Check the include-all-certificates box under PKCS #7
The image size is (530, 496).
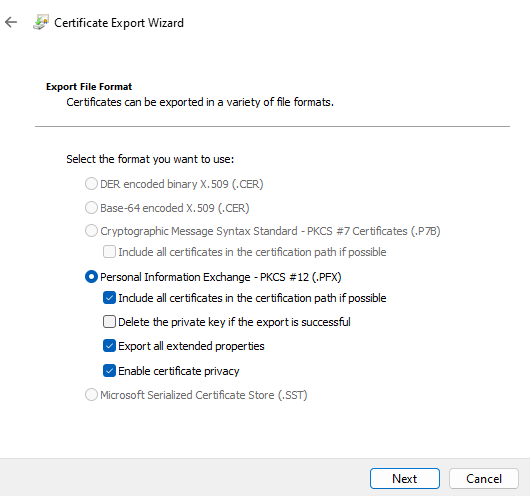109,252
